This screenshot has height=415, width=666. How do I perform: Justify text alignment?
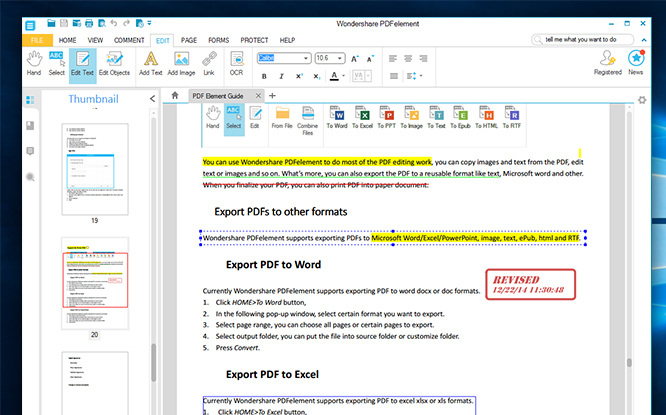394,76
